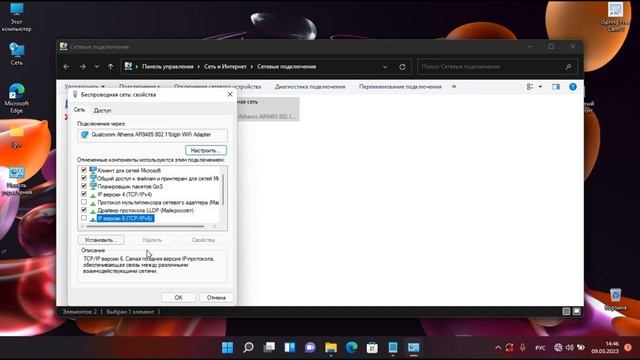This screenshot has height=360, width=640.
Task: Uncheck Общий доступ к файлам и принтерам
Action: (84, 178)
